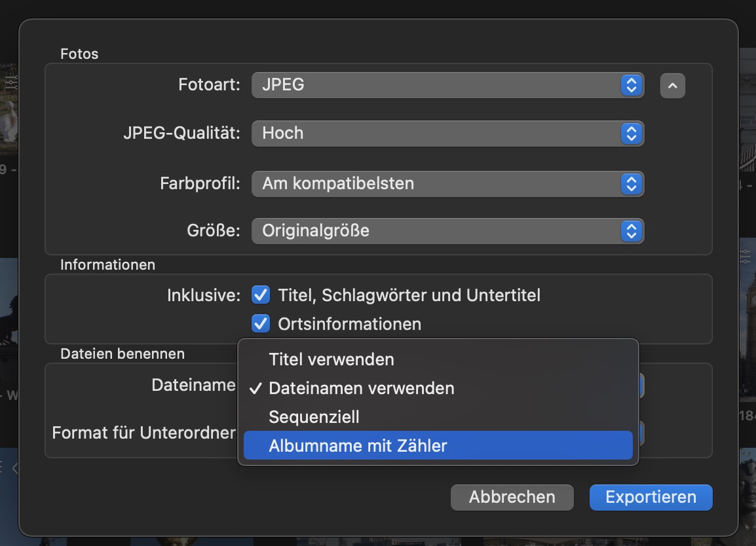Select the horse statue silhouette thumbnail
This screenshot has width=756, height=546.
(x=8, y=327)
